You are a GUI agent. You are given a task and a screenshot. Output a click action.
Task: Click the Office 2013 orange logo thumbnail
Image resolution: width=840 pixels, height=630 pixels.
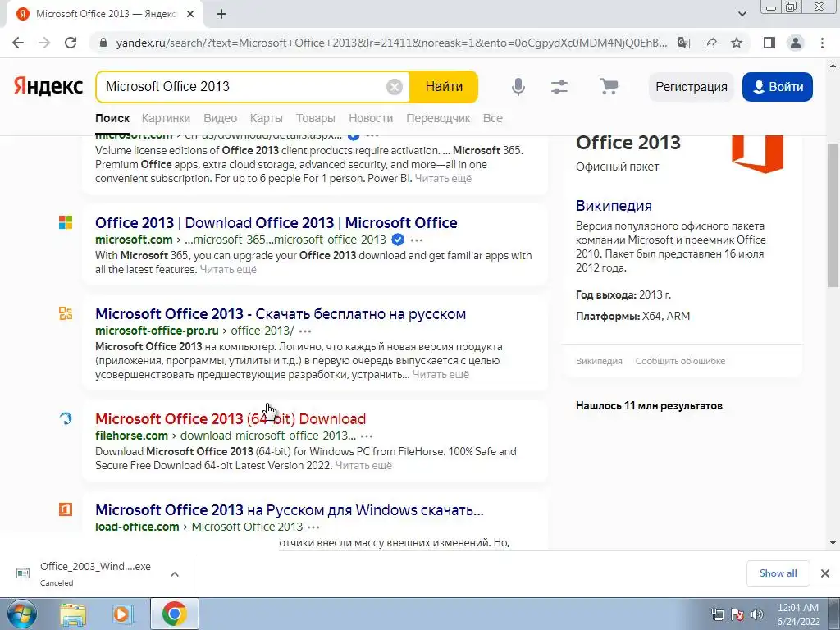tap(757, 154)
